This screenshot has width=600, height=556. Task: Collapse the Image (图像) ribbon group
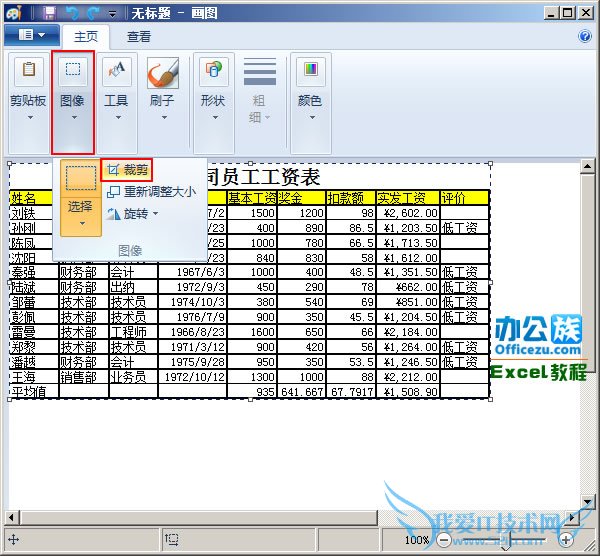coord(72,101)
